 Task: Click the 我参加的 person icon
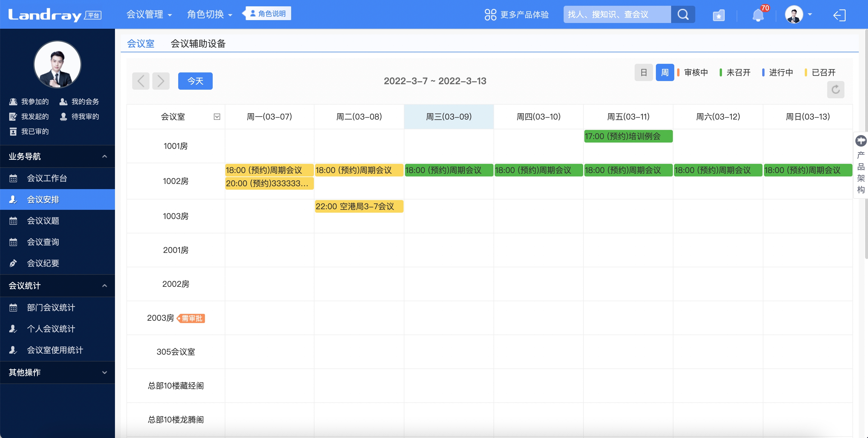tap(13, 101)
